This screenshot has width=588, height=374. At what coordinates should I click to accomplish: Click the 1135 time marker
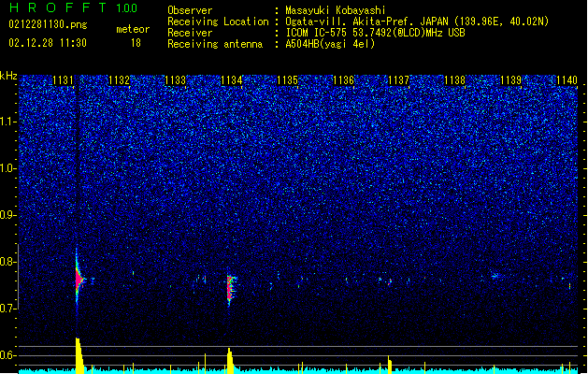coord(287,80)
